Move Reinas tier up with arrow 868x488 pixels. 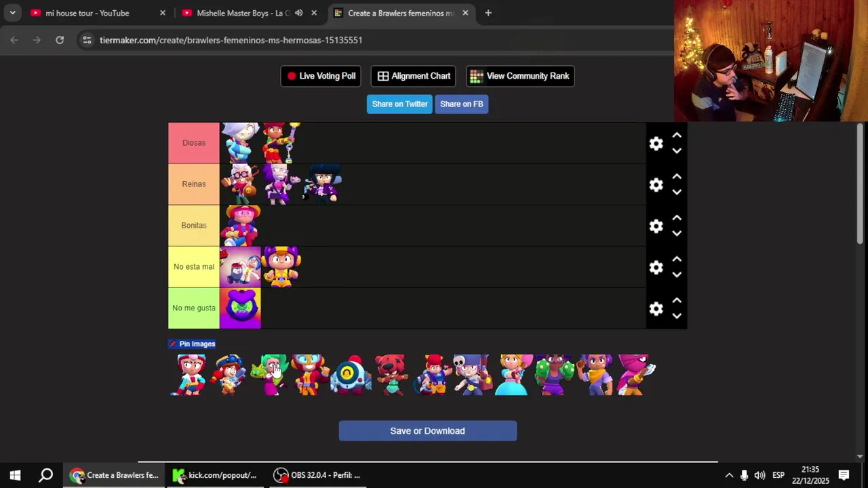pyautogui.click(x=677, y=177)
